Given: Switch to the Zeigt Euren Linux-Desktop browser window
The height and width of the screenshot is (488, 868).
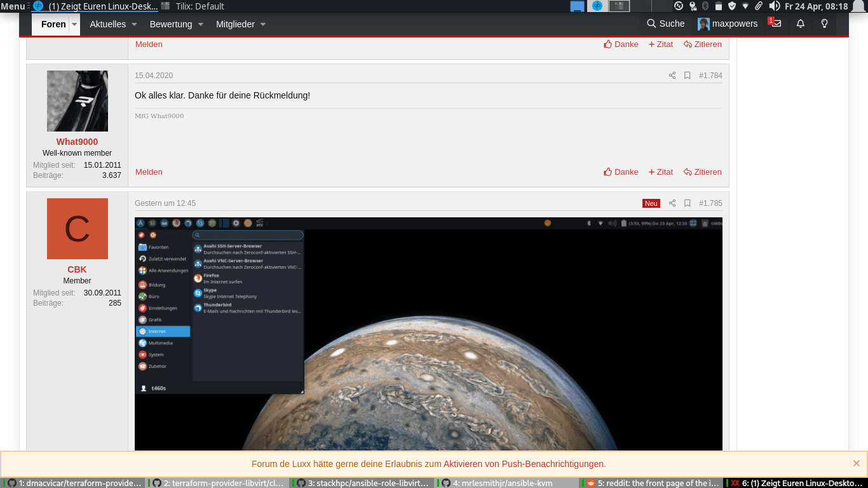Looking at the screenshot, I should click(95, 6).
